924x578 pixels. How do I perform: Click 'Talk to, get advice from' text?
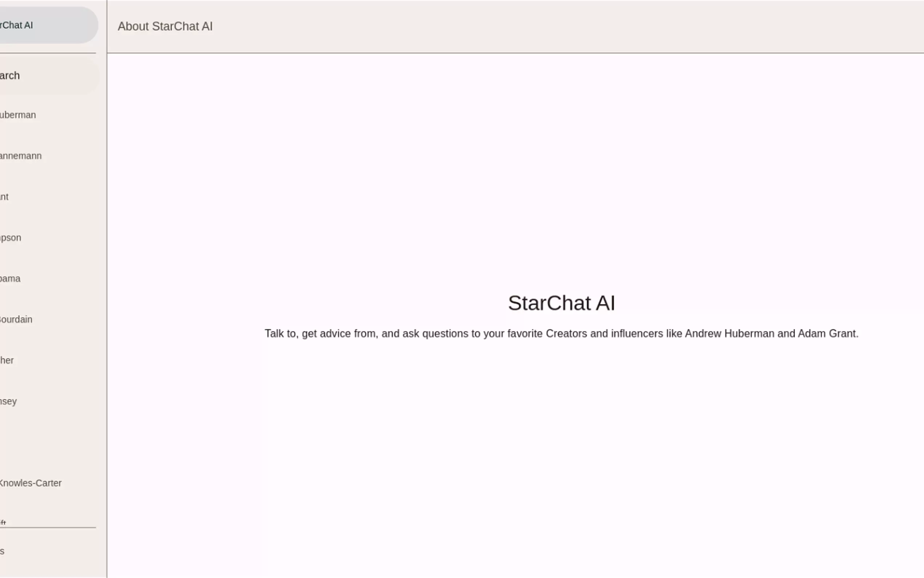point(321,334)
